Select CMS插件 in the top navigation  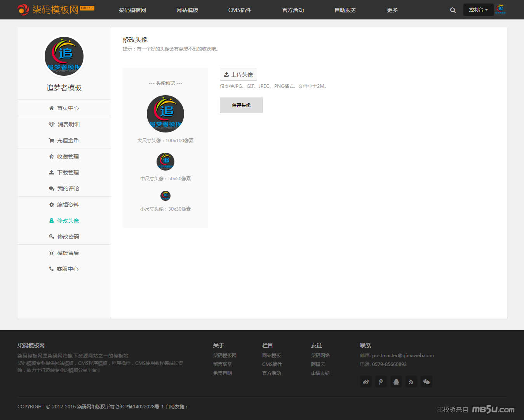pyautogui.click(x=240, y=10)
